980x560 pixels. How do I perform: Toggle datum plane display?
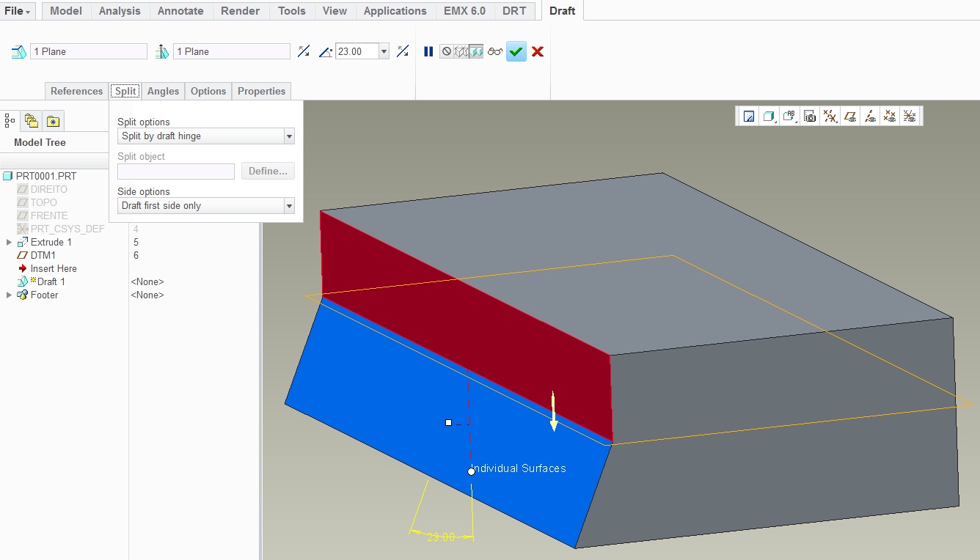[850, 116]
